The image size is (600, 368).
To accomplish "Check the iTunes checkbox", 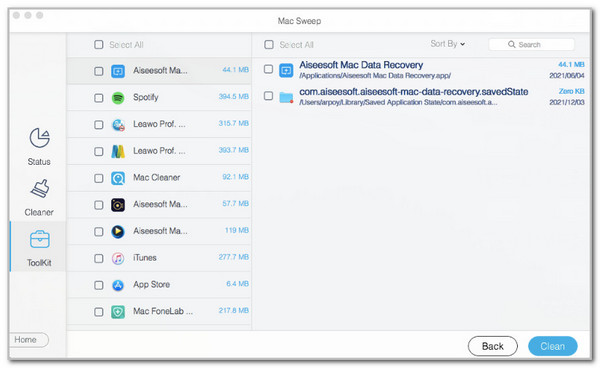I will 99,259.
